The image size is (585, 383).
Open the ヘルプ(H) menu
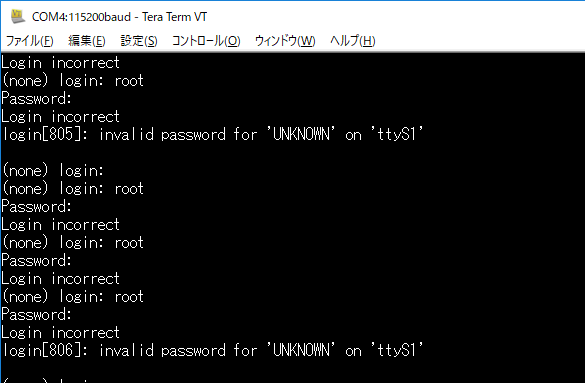click(x=353, y=41)
